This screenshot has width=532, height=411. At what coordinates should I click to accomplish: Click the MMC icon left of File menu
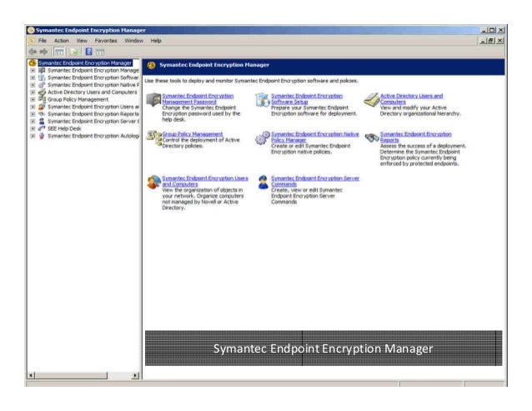[31, 41]
